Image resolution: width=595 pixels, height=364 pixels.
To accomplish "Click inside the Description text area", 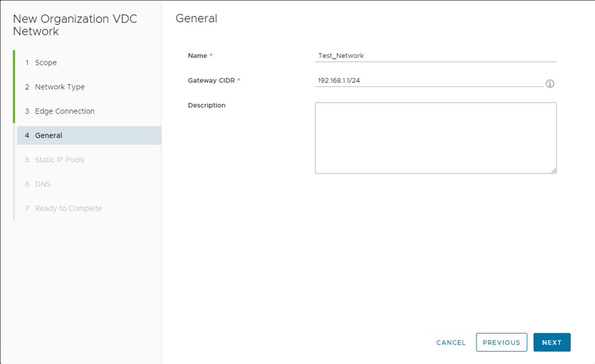I will 435,137.
